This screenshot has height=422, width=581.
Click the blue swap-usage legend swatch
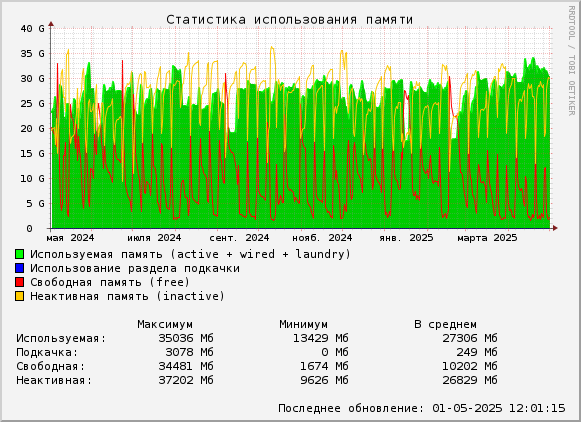pyautogui.click(x=20, y=268)
